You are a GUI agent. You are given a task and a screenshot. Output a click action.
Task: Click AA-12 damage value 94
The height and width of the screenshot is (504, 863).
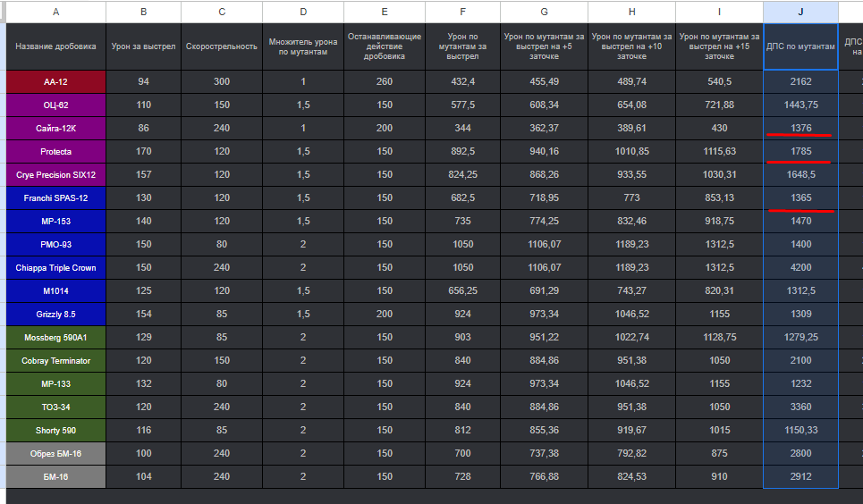(x=143, y=81)
